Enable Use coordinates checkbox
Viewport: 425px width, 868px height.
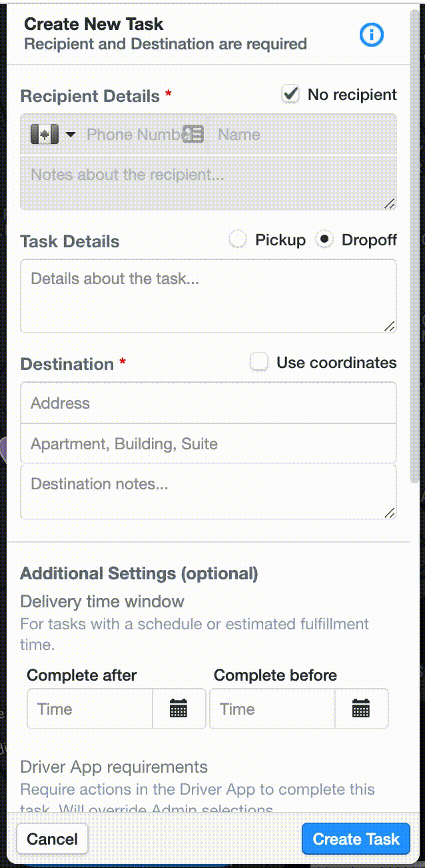click(259, 363)
